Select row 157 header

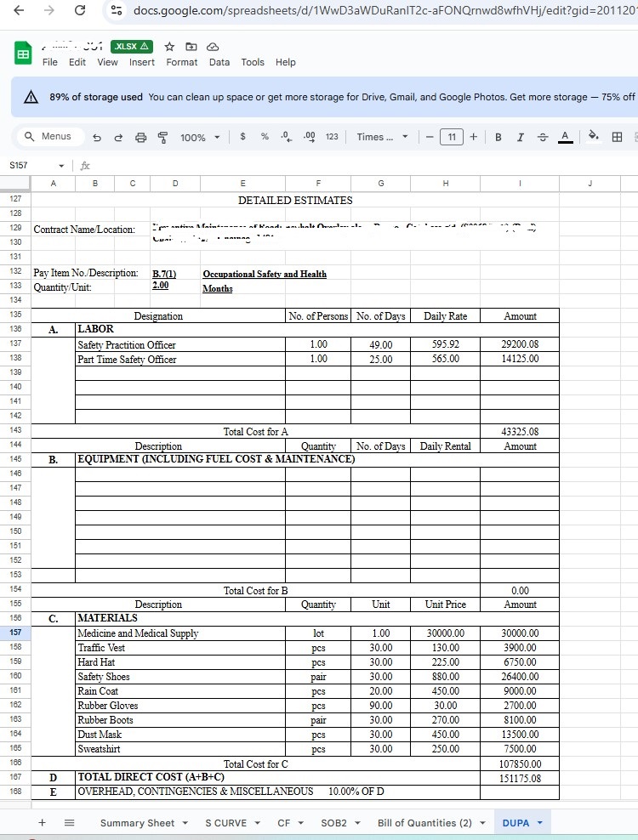click(15, 633)
